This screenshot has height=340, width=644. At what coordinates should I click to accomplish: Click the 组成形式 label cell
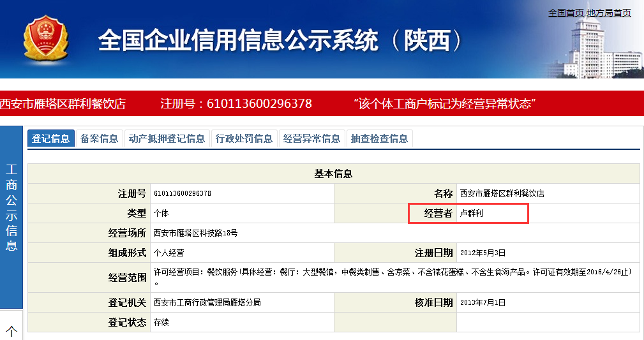point(89,253)
